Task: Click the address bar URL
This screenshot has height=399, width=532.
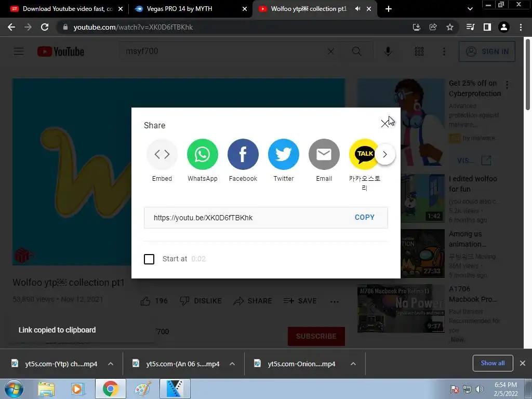Action: 133,27
